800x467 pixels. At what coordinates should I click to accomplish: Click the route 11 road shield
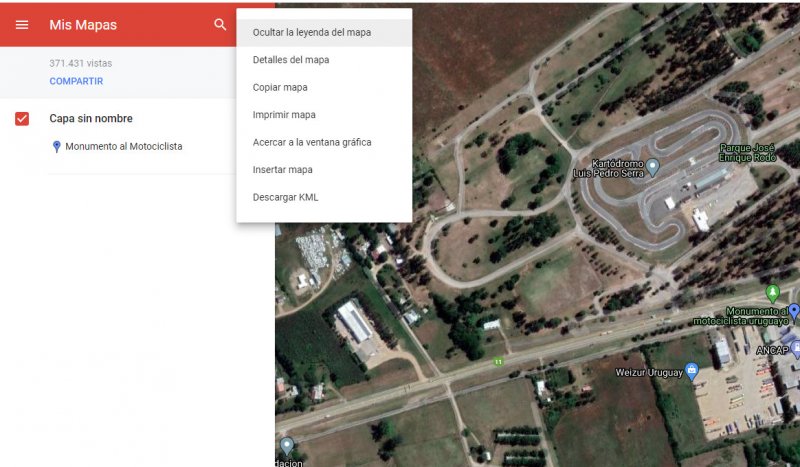[x=498, y=361]
